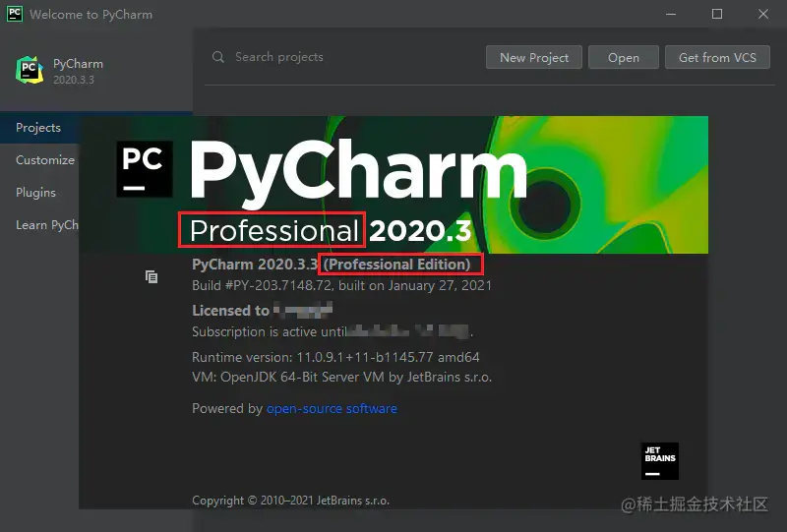Switch to the Plugins tab
This screenshot has width=787, height=532.
coord(35,193)
